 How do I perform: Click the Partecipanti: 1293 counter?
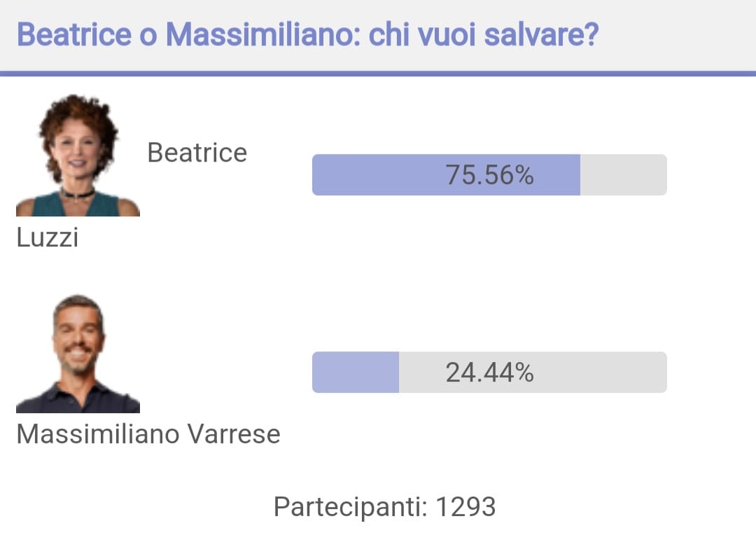point(385,507)
